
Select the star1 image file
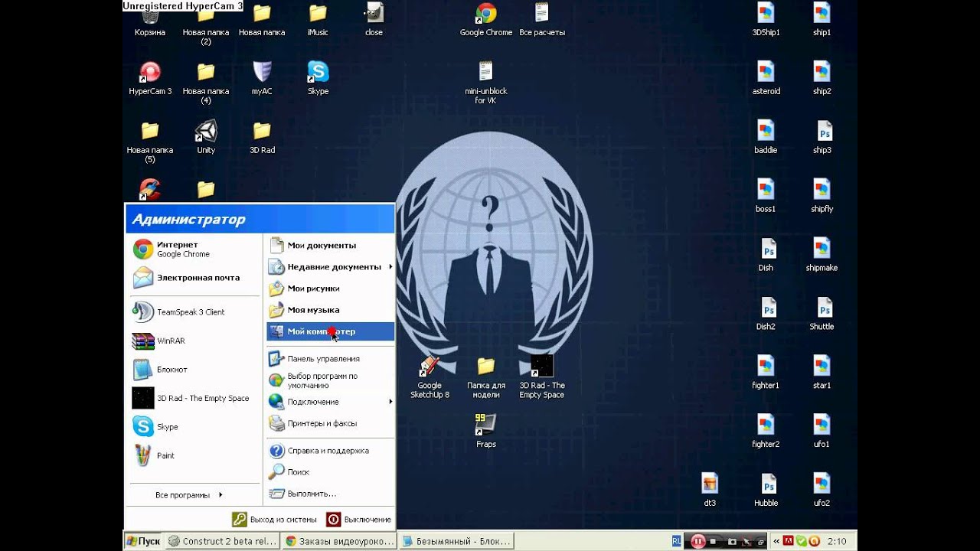click(822, 373)
